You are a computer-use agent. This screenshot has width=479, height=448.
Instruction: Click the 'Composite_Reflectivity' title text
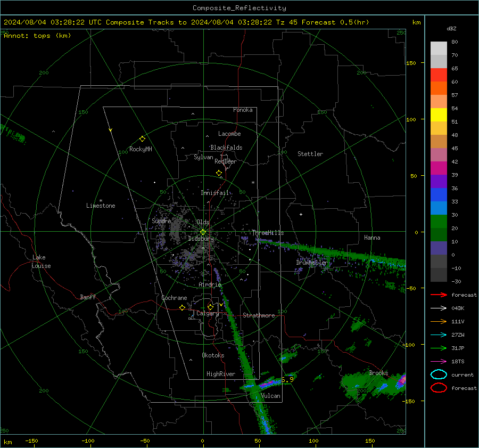click(x=239, y=8)
